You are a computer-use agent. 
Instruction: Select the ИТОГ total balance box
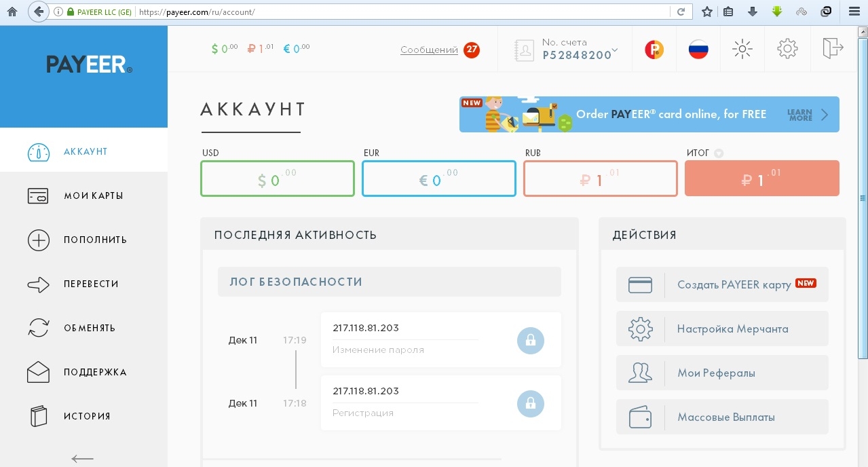click(762, 179)
